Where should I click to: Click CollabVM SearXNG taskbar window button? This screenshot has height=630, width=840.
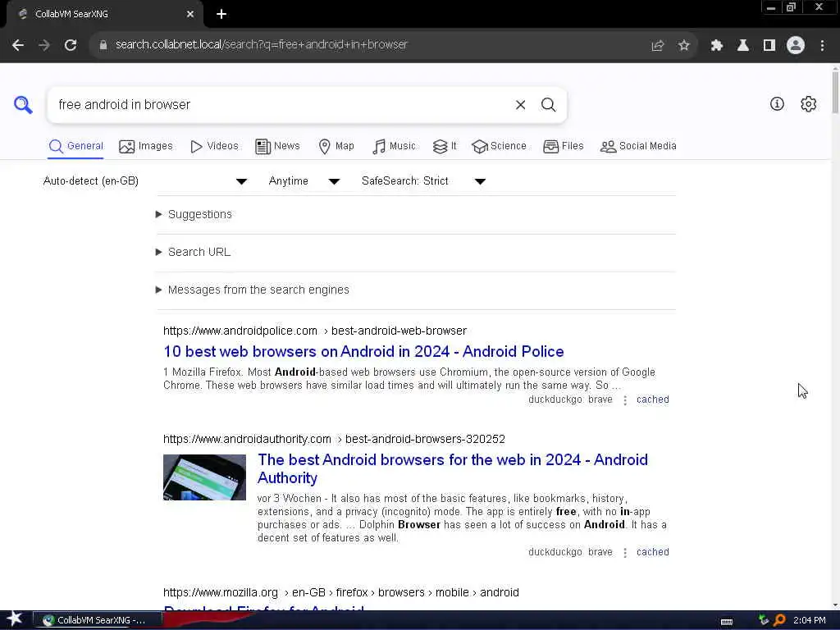point(98,620)
